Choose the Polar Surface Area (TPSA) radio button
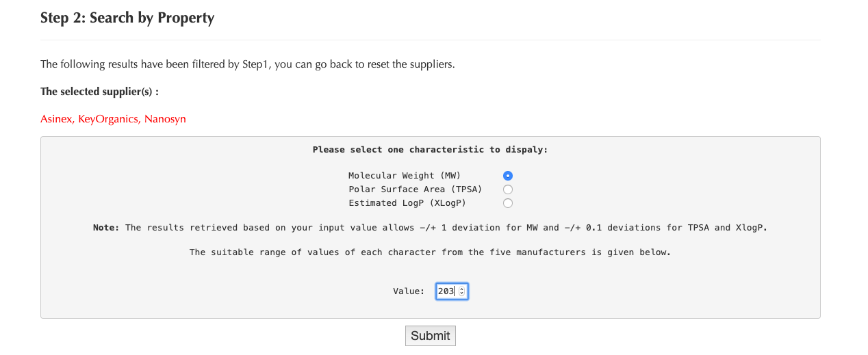 (508, 189)
